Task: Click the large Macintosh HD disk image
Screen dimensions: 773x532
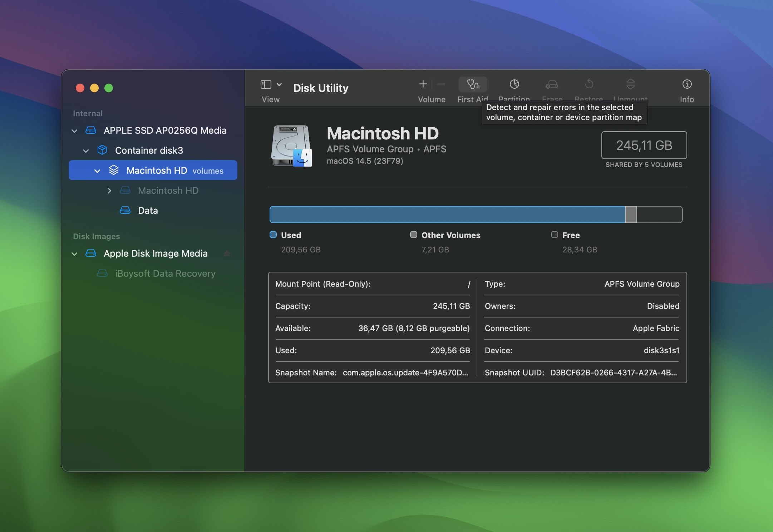Action: pyautogui.click(x=291, y=146)
